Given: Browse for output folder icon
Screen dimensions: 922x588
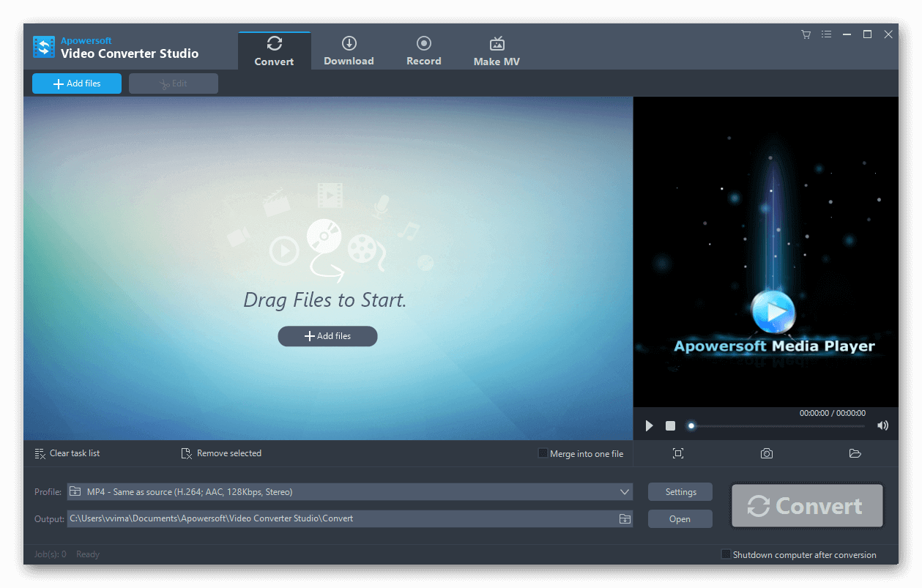Looking at the screenshot, I should point(624,519).
